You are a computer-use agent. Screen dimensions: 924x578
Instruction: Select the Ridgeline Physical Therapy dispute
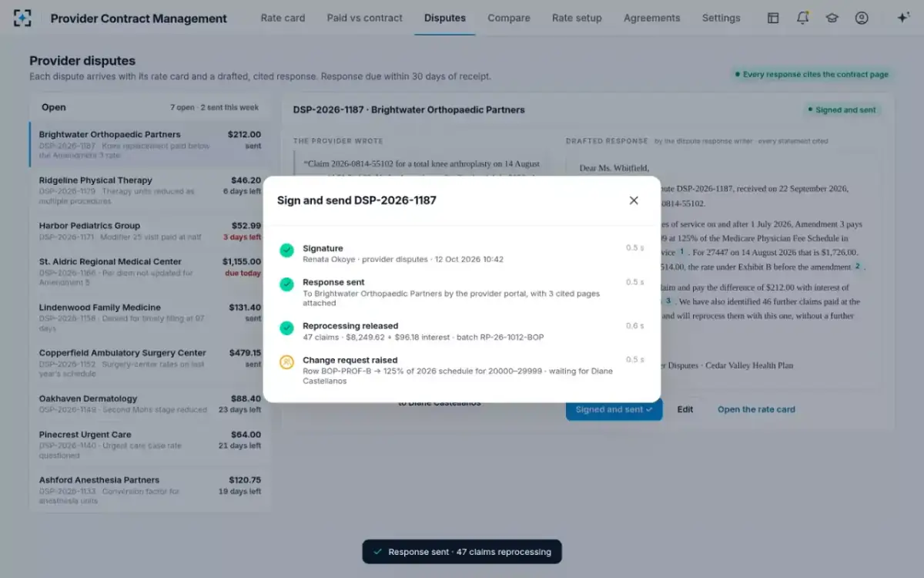pyautogui.click(x=150, y=190)
